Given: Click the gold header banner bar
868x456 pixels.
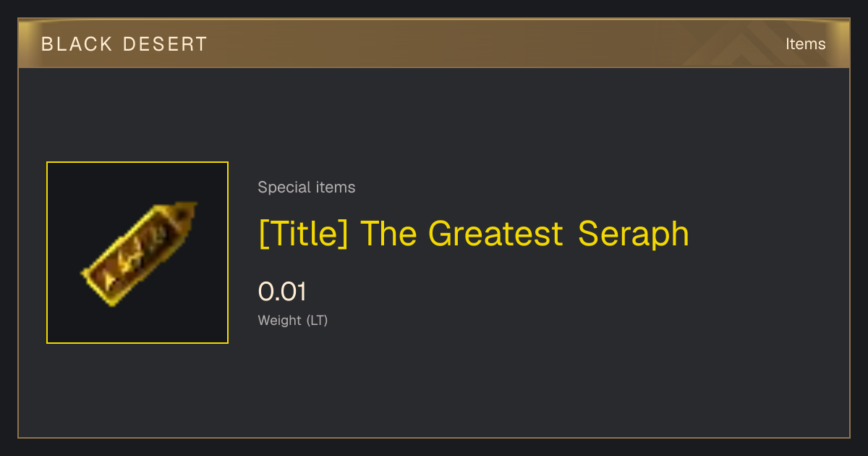Looking at the screenshot, I should point(434,43).
